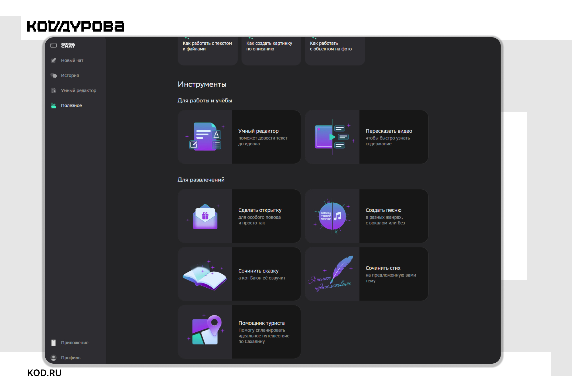The height and width of the screenshot is (392, 572).
Task: Click the green icon beside Полезное
Action: coord(54,105)
